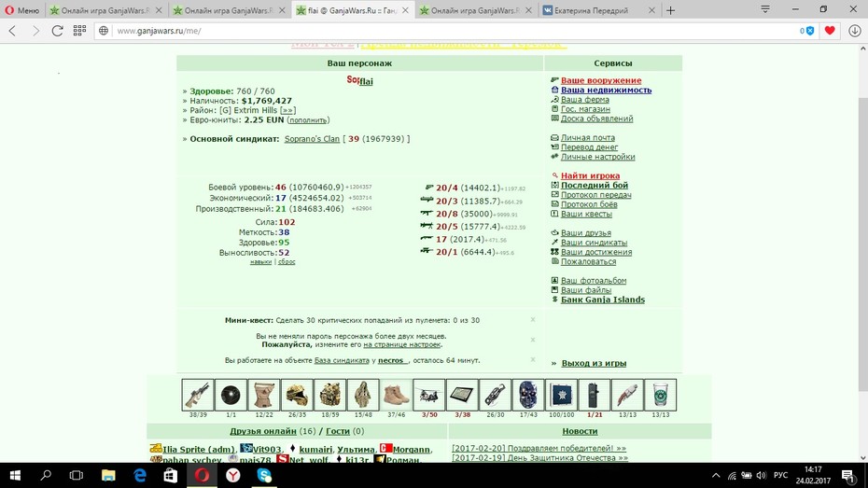Open Друзья онлайн link
Screen dimensions: 868x488
tap(263, 431)
